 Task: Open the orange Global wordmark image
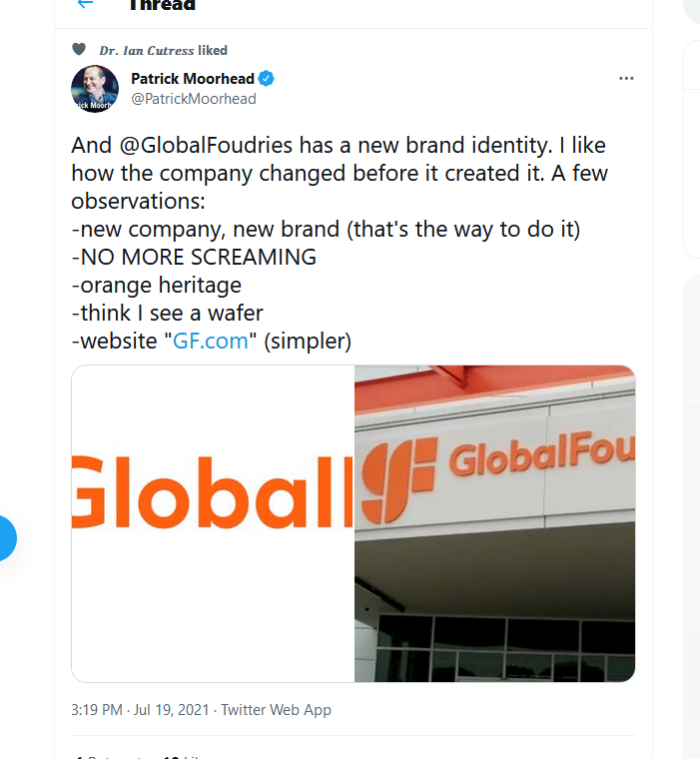(x=213, y=523)
